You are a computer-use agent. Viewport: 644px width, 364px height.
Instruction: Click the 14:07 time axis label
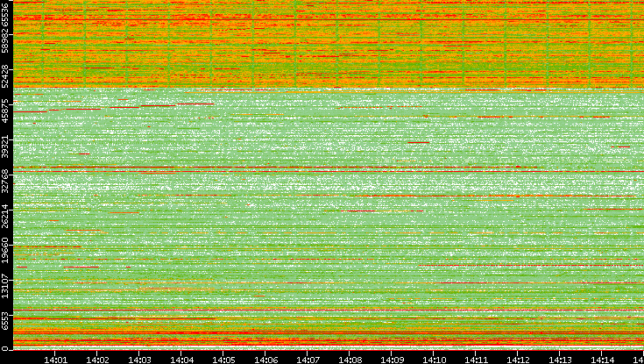pyautogui.click(x=308, y=360)
